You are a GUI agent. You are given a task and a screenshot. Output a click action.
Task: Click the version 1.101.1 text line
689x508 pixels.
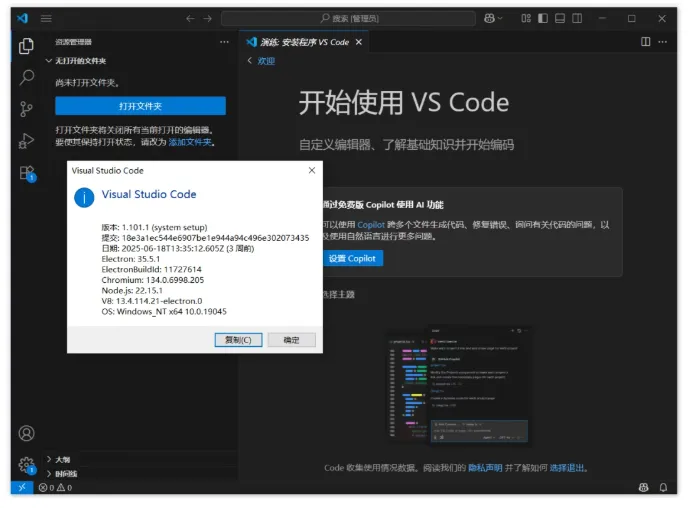pyautogui.click(x=154, y=228)
